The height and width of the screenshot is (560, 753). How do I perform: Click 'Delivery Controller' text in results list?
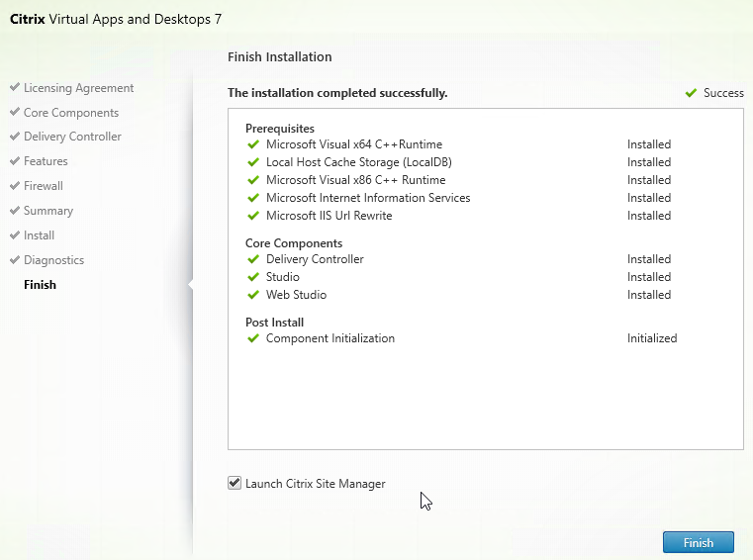click(x=315, y=259)
